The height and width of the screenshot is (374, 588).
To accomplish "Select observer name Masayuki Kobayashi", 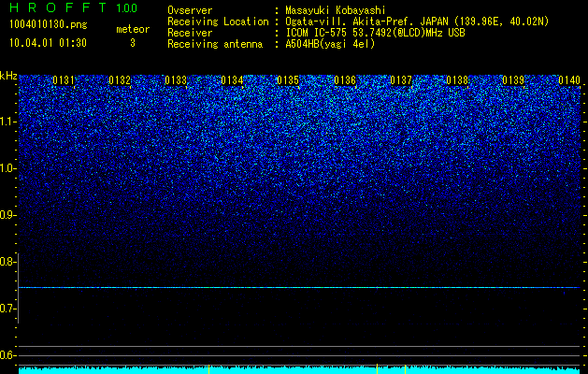I will [x=336, y=11].
